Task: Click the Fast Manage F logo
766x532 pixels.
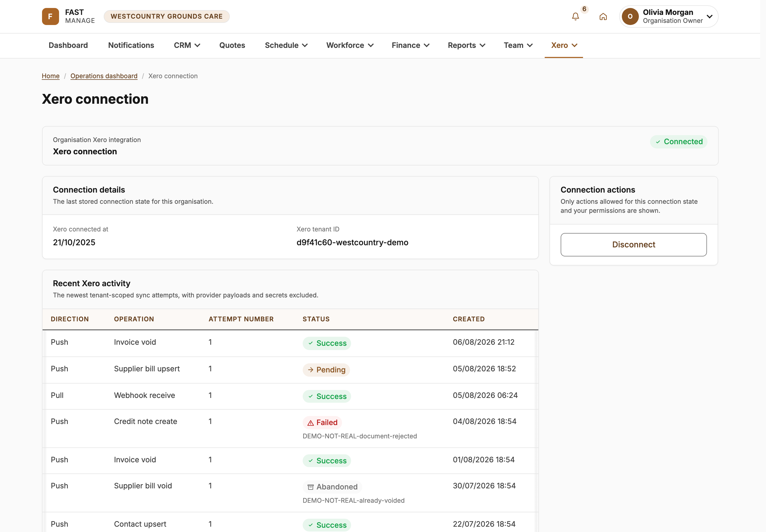Action: point(50,16)
